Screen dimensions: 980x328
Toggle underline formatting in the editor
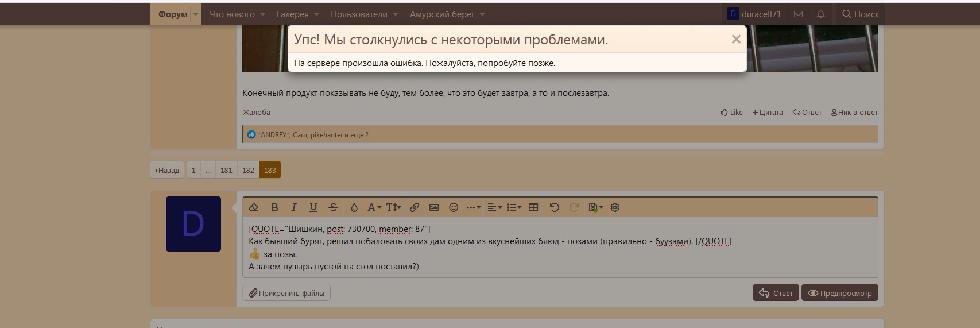313,207
